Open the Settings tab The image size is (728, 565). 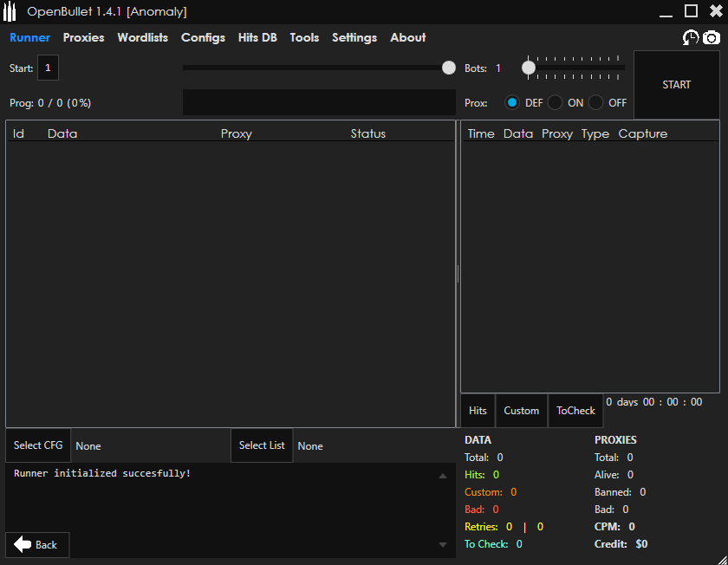point(354,37)
